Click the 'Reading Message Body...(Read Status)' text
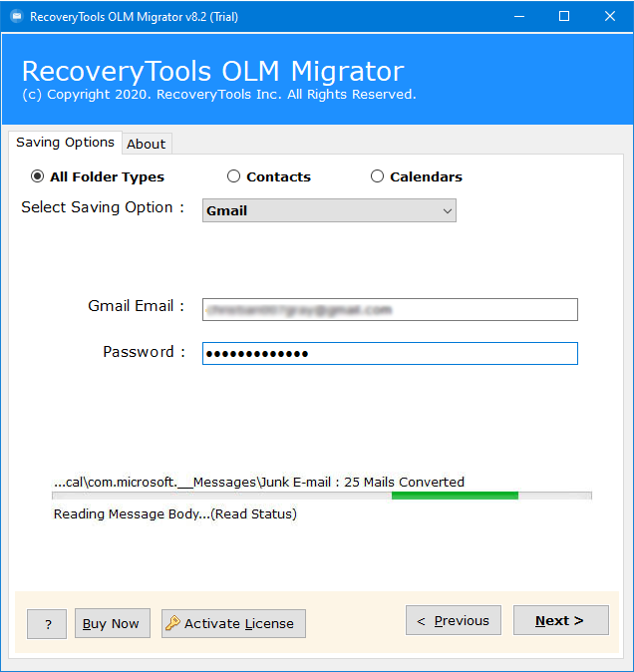Image resolution: width=634 pixels, height=672 pixels. pos(174,513)
